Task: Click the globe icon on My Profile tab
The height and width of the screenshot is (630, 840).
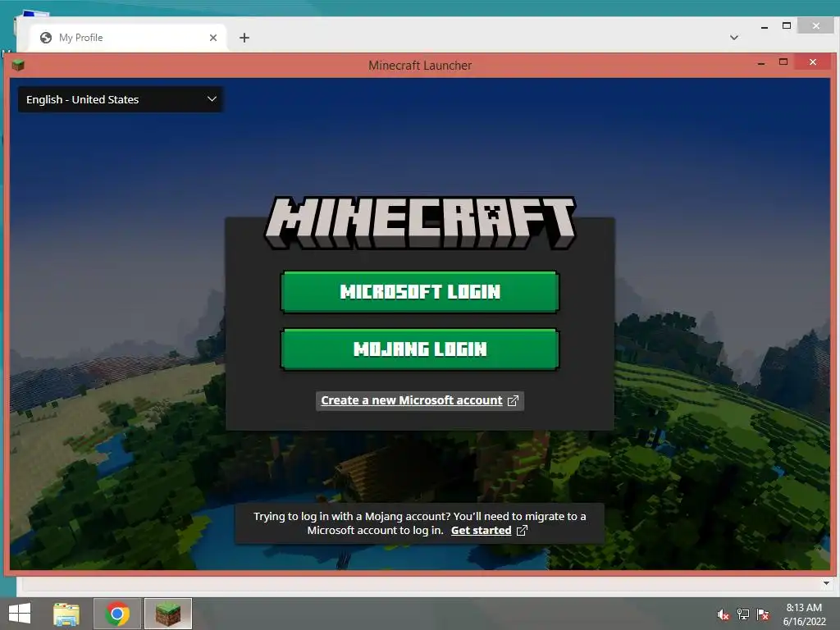Action: pos(46,38)
